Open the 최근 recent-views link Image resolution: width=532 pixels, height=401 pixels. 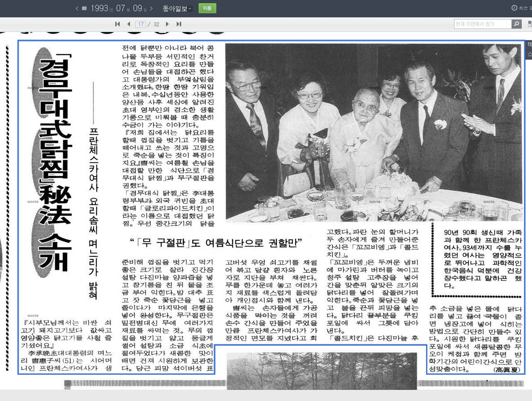click(x=525, y=8)
